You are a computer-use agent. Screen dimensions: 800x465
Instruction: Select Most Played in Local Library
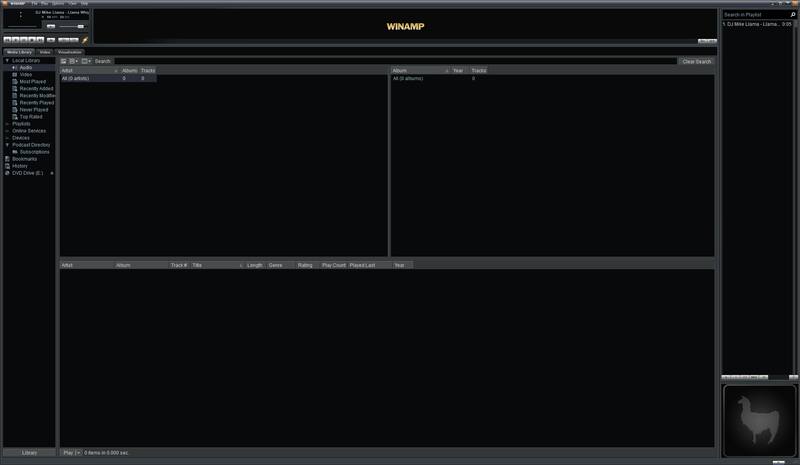[33, 81]
